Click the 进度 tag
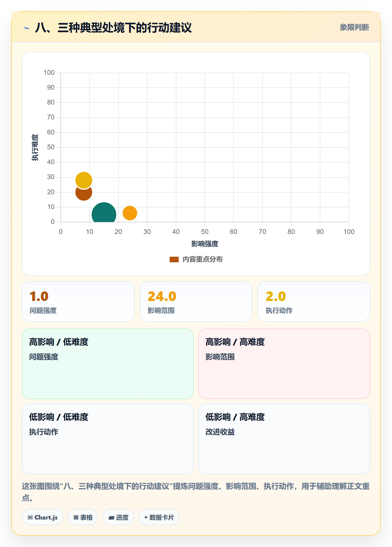Screen dimensions: 392x547 pyautogui.click(x=118, y=517)
